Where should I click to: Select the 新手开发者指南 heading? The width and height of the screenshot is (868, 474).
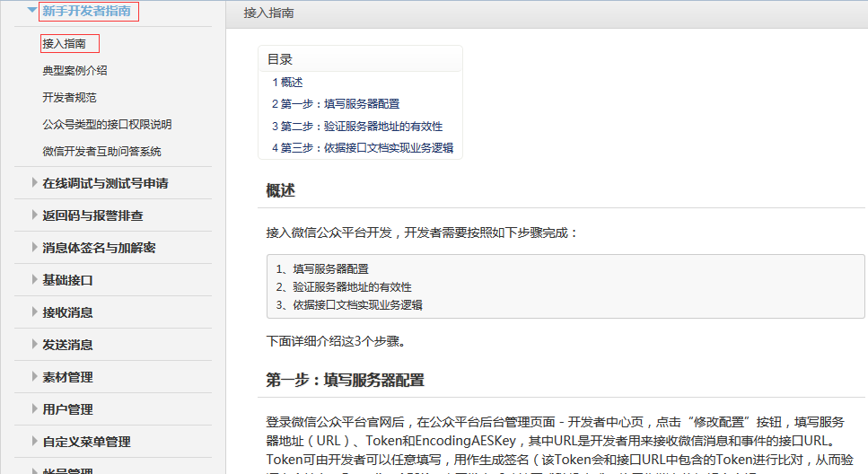pos(87,11)
